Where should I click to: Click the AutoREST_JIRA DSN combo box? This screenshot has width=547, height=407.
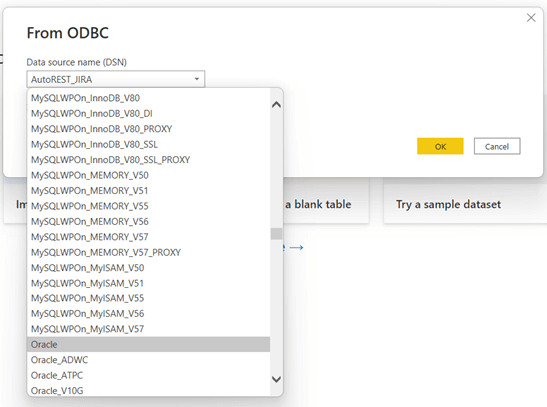coord(115,79)
